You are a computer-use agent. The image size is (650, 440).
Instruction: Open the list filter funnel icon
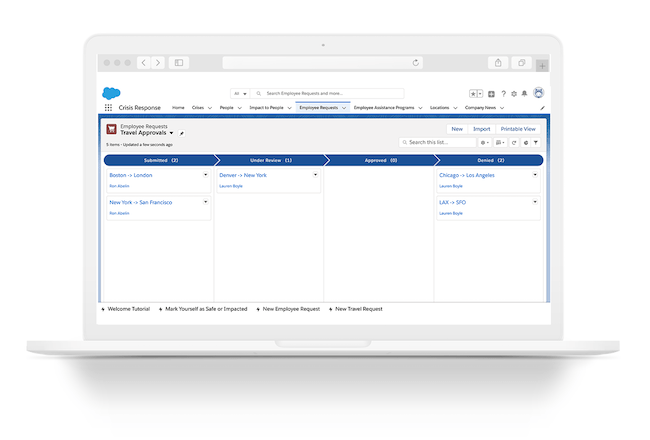pyautogui.click(x=536, y=142)
